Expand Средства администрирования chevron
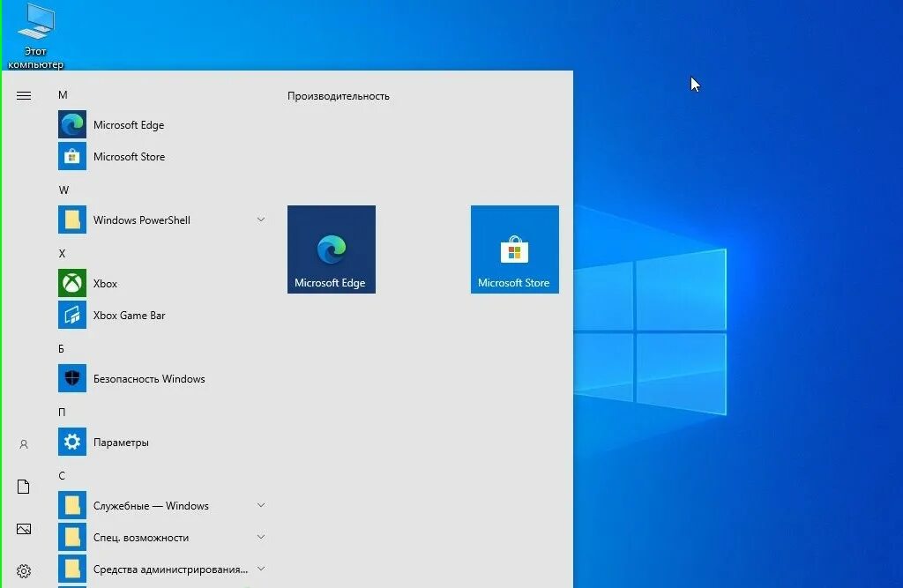Screen dimensions: 903x588 click(261, 569)
